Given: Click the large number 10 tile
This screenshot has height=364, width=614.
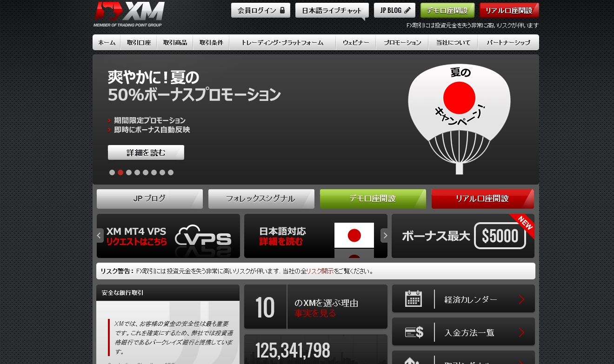Looking at the screenshot, I should 265,307.
